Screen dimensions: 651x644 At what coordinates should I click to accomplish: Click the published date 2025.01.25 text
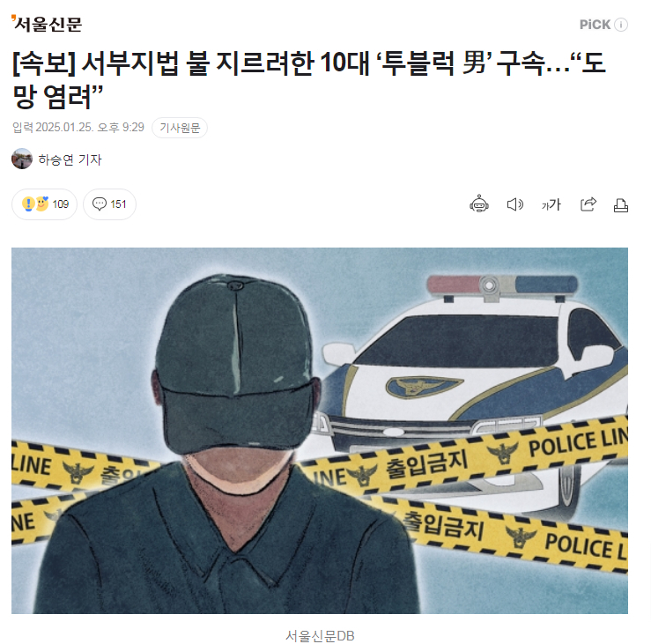coord(64,127)
